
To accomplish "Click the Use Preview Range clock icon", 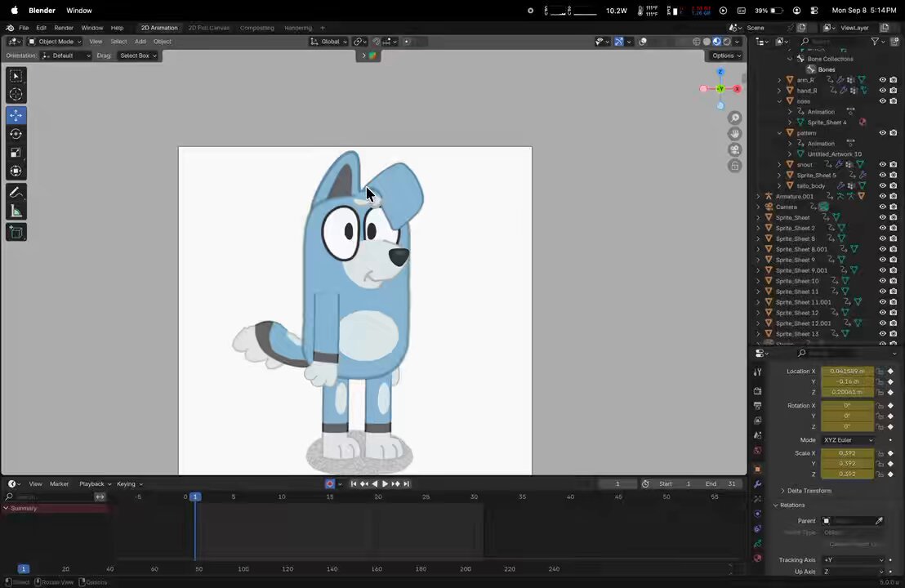I will pos(645,483).
